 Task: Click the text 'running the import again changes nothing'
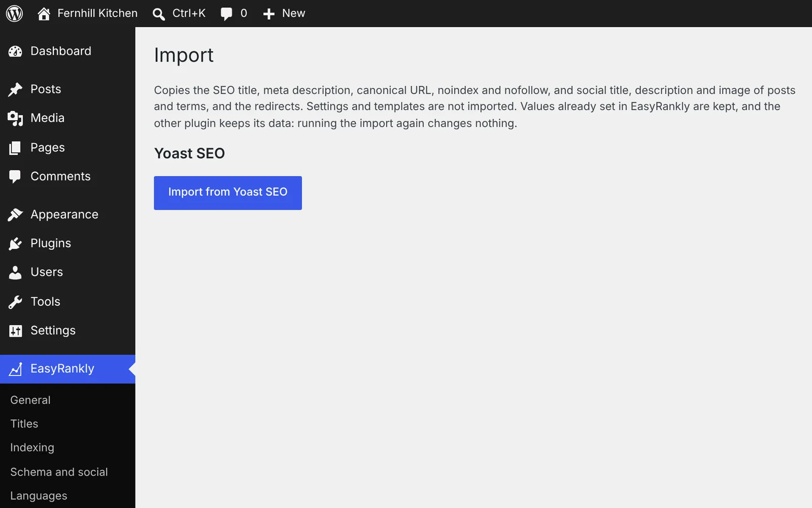406,123
